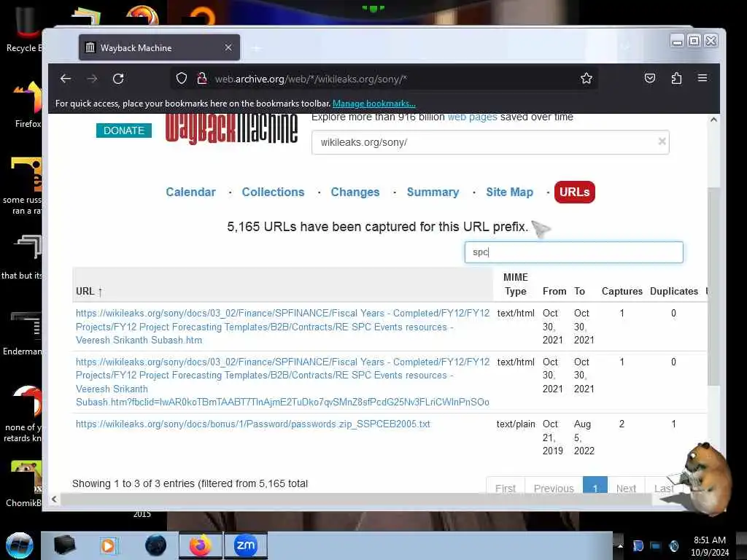
Task: Go to the Next results page
Action: pyautogui.click(x=626, y=486)
